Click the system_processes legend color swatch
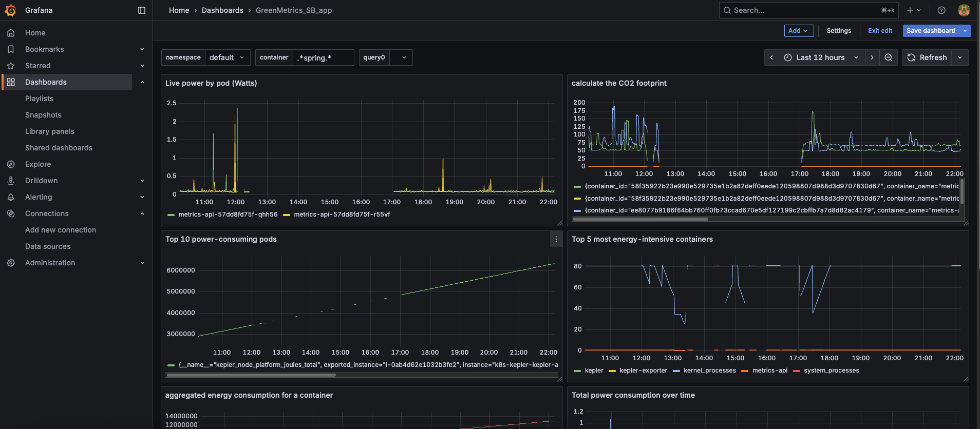This screenshot has width=980, height=429. tap(796, 371)
